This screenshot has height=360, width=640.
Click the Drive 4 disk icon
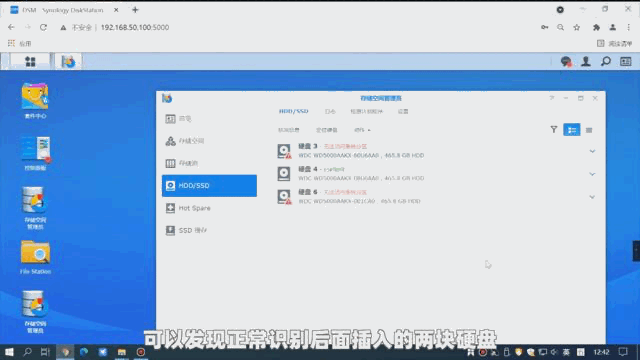(284, 173)
